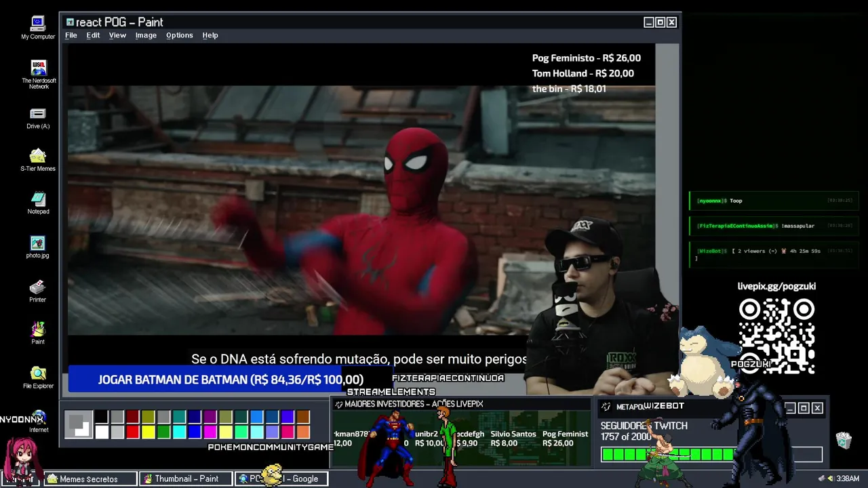Click the 'the bin - R$ 18,01' line

(569, 89)
